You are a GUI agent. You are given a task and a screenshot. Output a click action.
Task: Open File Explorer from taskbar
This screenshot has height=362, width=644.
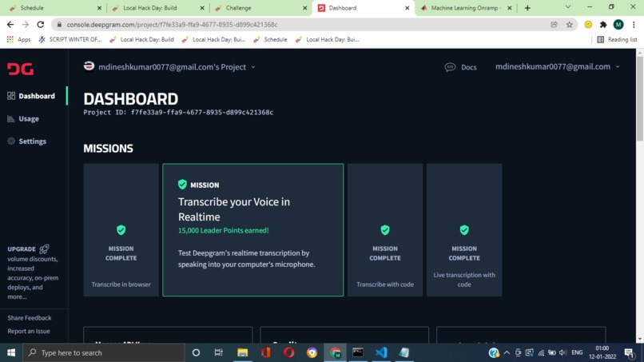(x=242, y=352)
